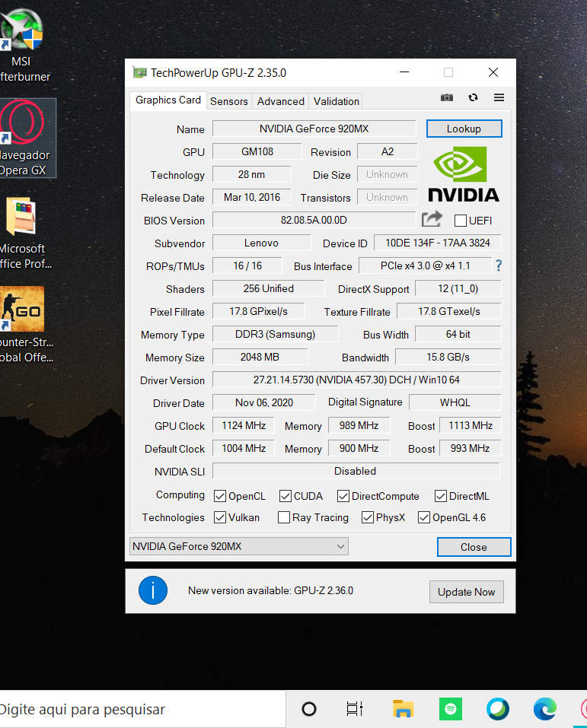This screenshot has width=587, height=728.
Task: Click DirectX Support value 12 (11_0)
Action: [458, 288]
